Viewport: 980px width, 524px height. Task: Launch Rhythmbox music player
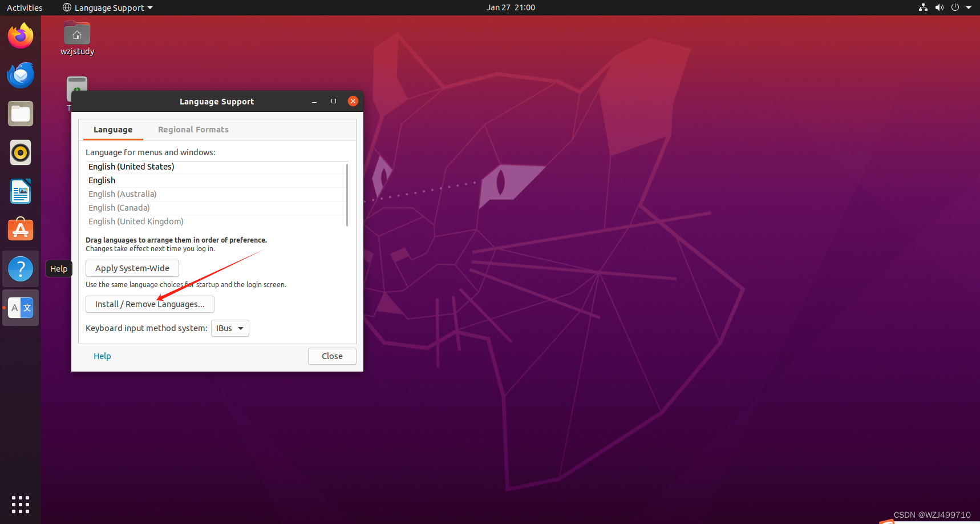pyautogui.click(x=21, y=152)
